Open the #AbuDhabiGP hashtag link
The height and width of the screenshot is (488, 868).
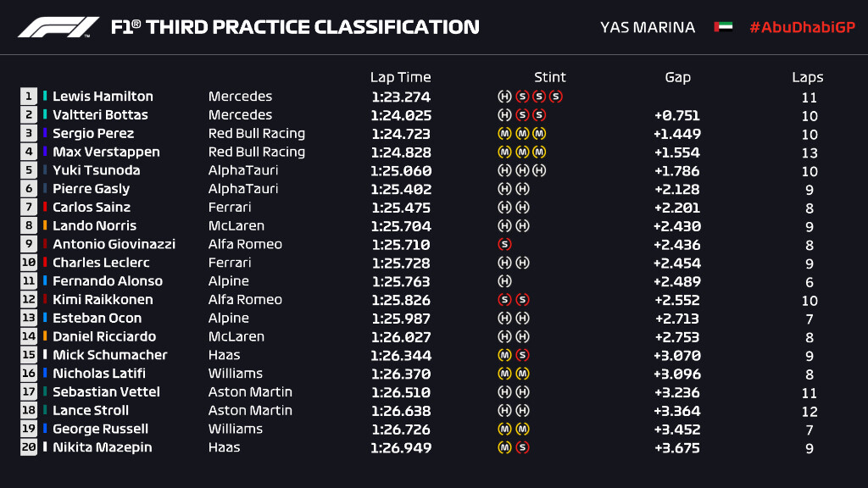(x=802, y=27)
